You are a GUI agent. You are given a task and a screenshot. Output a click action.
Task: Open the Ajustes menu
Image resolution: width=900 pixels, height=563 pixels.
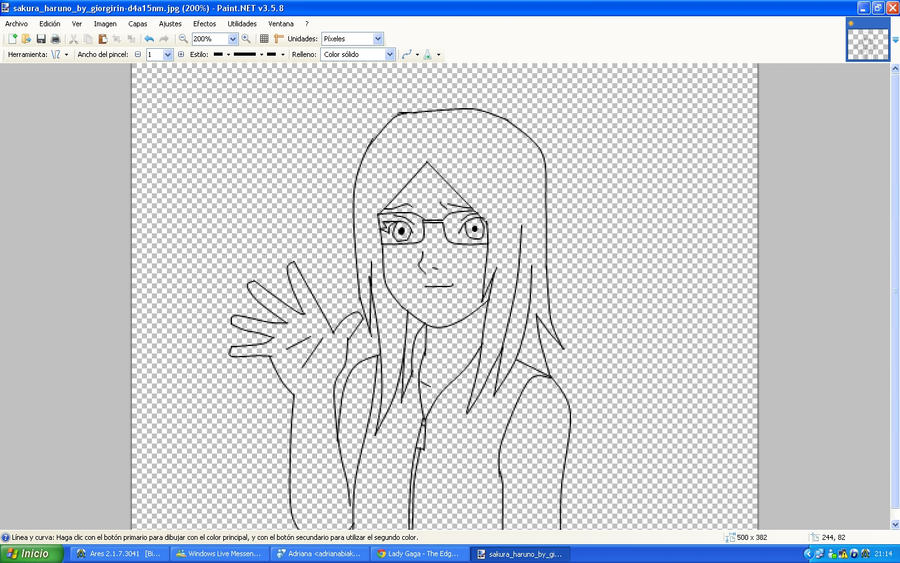click(x=170, y=24)
